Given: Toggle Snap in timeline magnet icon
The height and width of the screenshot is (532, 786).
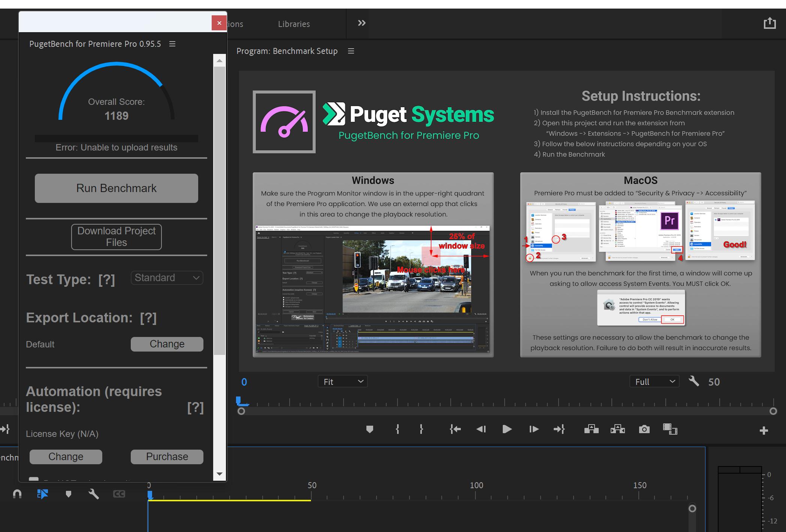Looking at the screenshot, I should point(17,494).
